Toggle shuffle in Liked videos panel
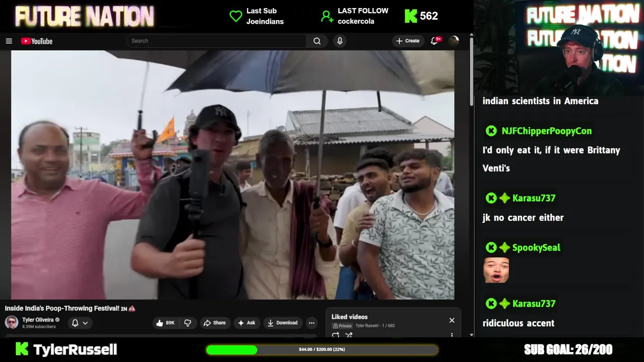Screen dimensions: 644x362 pyautogui.click(x=349, y=335)
